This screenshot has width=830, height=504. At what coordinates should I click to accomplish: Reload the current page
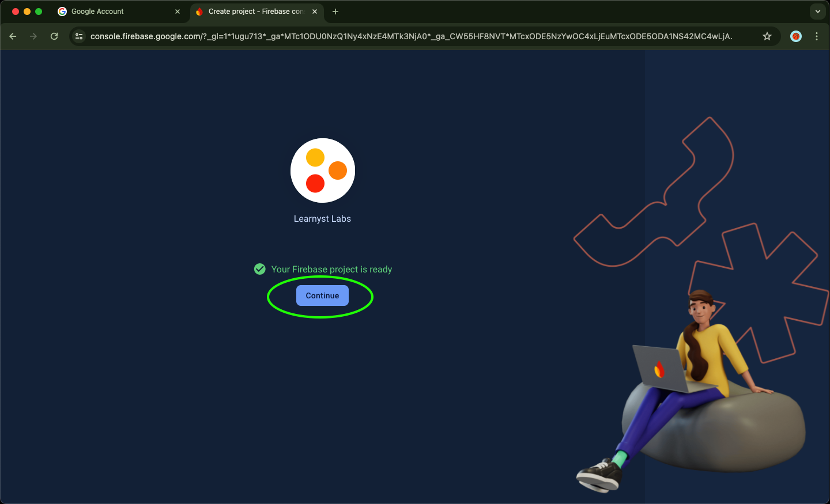[54, 36]
